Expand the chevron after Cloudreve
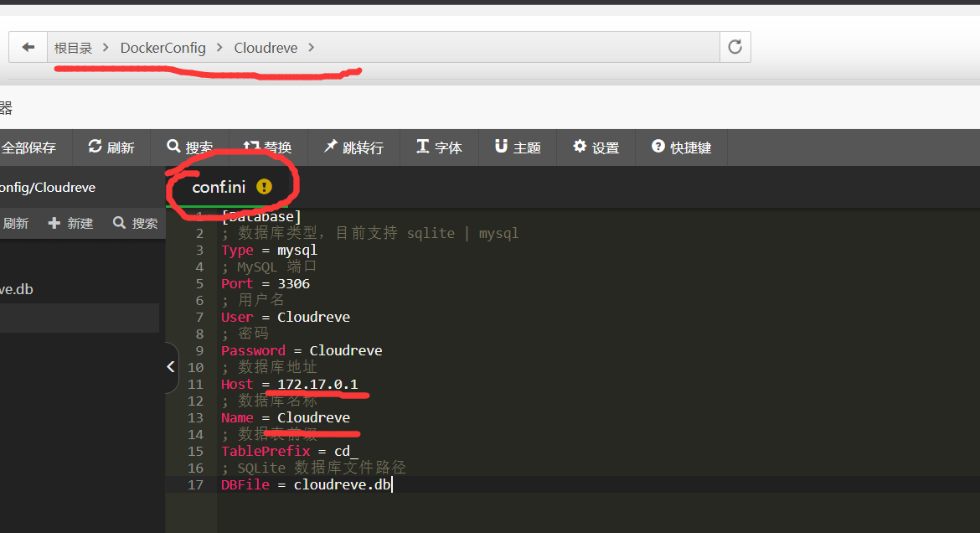This screenshot has width=980, height=533. pyautogui.click(x=312, y=48)
